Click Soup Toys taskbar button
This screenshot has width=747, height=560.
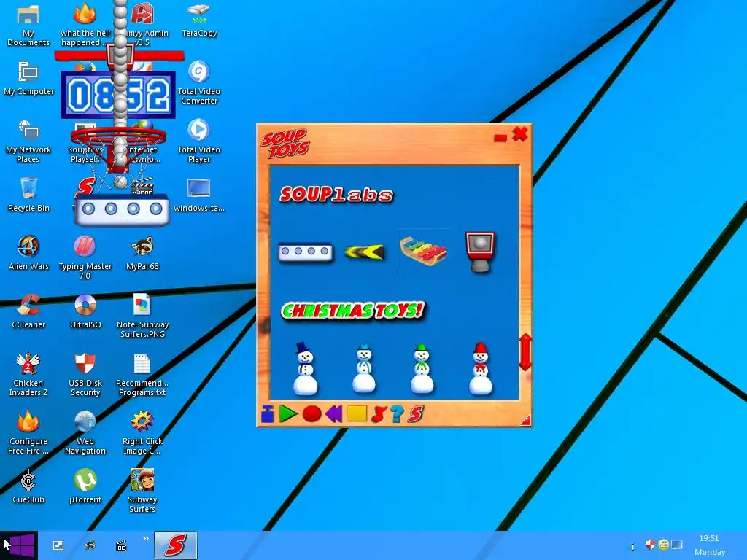(175, 545)
